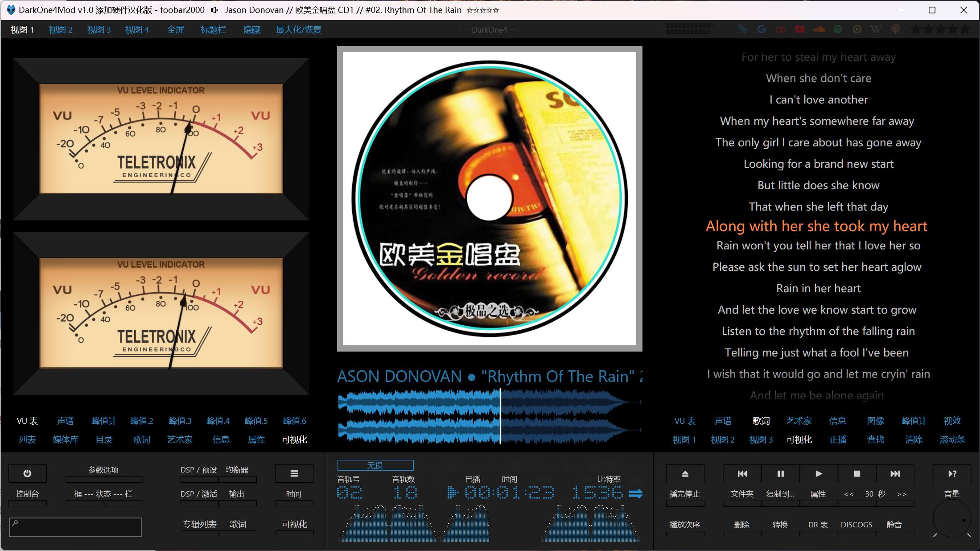Adjust the 音量 volume knob
The image size is (980, 551).
[x=952, y=519]
